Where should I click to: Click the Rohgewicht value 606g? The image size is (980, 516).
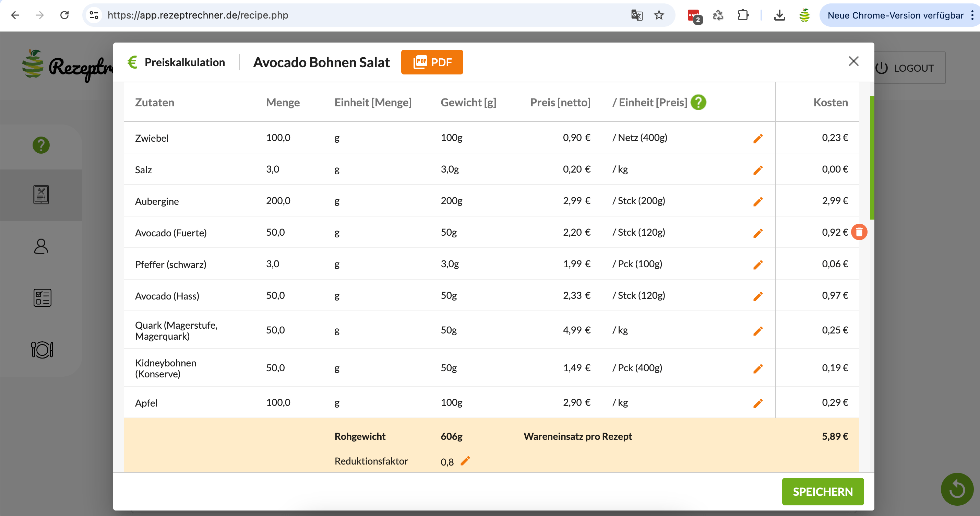(x=452, y=436)
